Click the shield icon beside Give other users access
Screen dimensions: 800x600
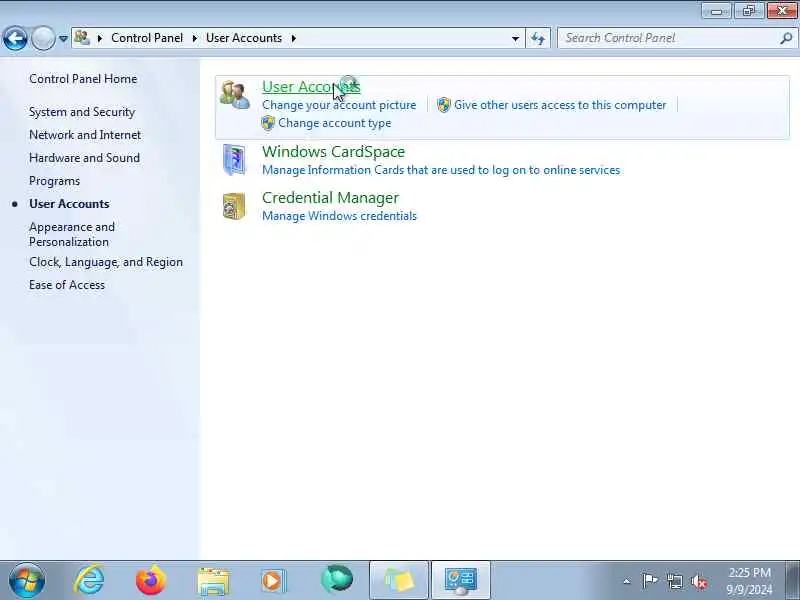coord(444,105)
